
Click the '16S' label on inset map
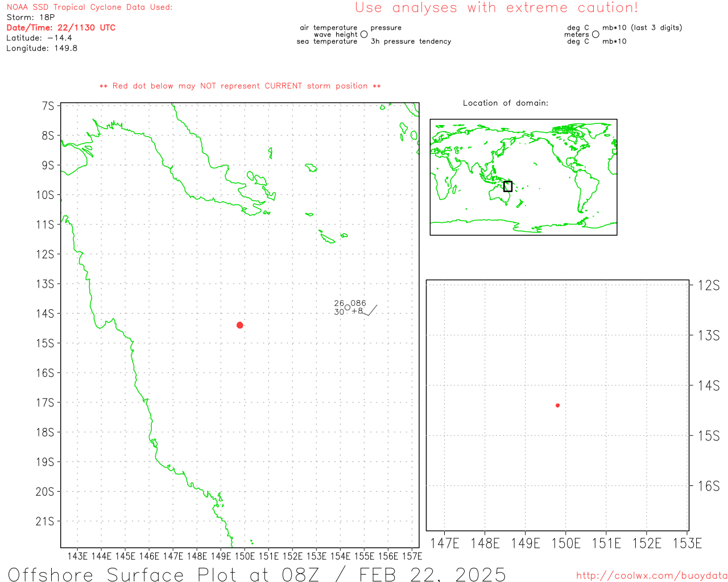pyautogui.click(x=709, y=486)
